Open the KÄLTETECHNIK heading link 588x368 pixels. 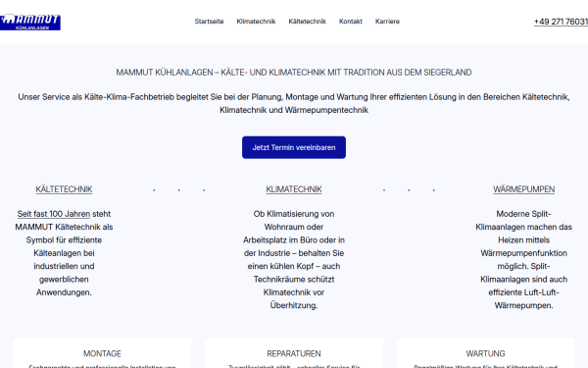pyautogui.click(x=64, y=189)
